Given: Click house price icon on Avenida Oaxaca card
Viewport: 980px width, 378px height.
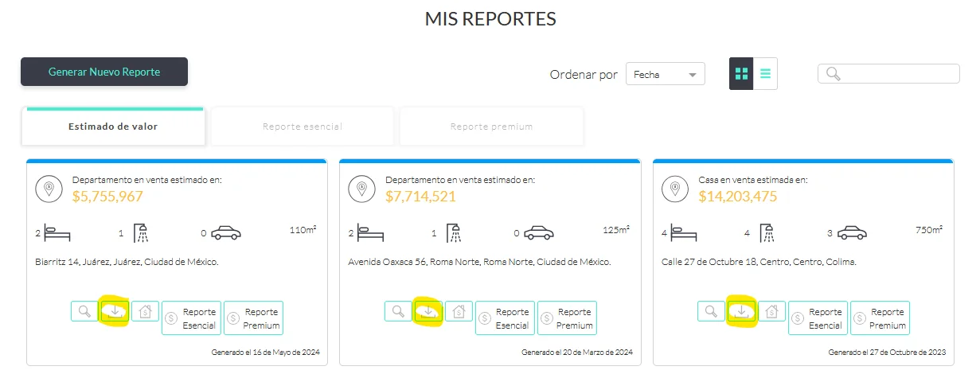Looking at the screenshot, I should pos(459,311).
